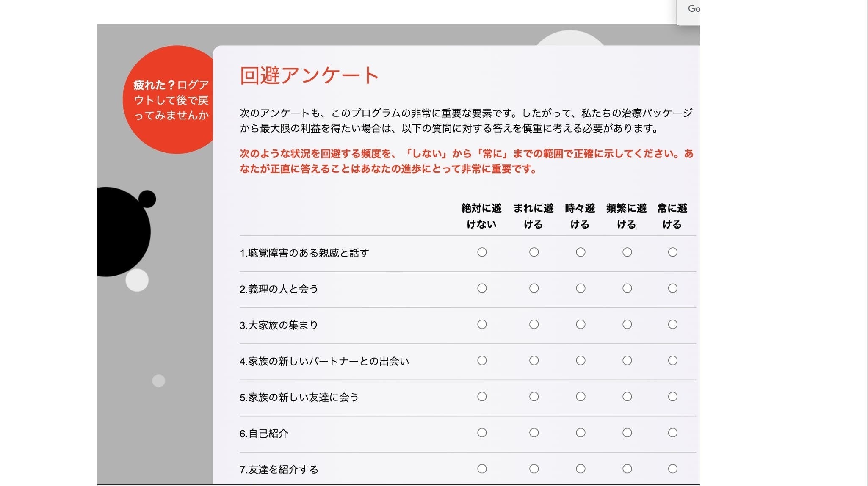
Task: Click the Google popup at top right
Action: click(x=690, y=10)
